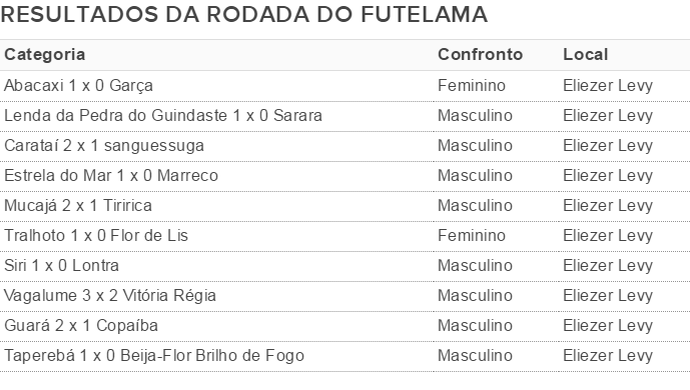This screenshot has height=390, width=690.
Task: Select Vagalume 3 x 2 Vitória Régia row
Action: coord(345,296)
